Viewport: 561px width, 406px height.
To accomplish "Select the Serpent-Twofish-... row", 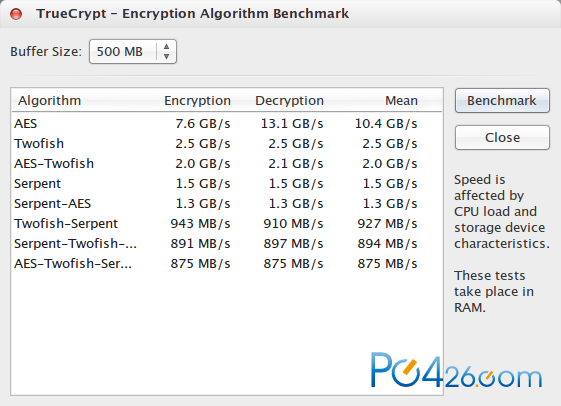I will pyautogui.click(x=227, y=244).
